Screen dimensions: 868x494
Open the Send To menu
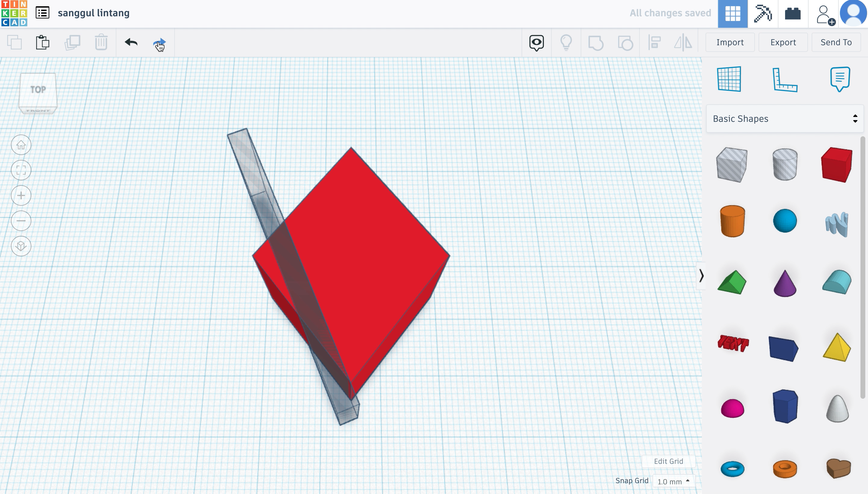836,42
